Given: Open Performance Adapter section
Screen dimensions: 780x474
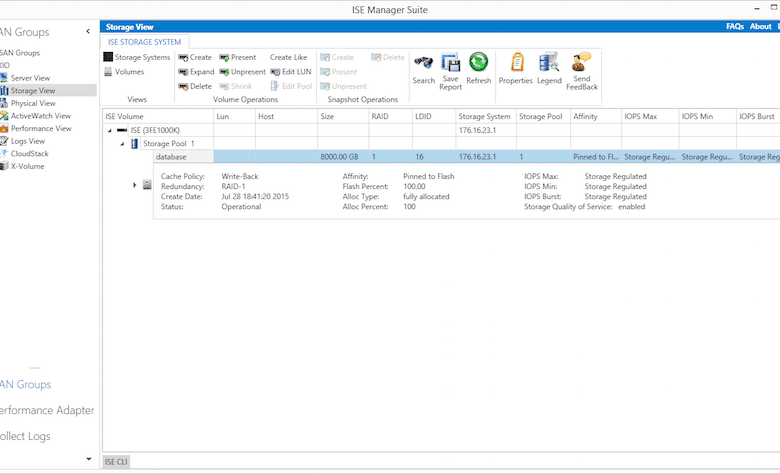Looking at the screenshot, I should click(47, 410).
